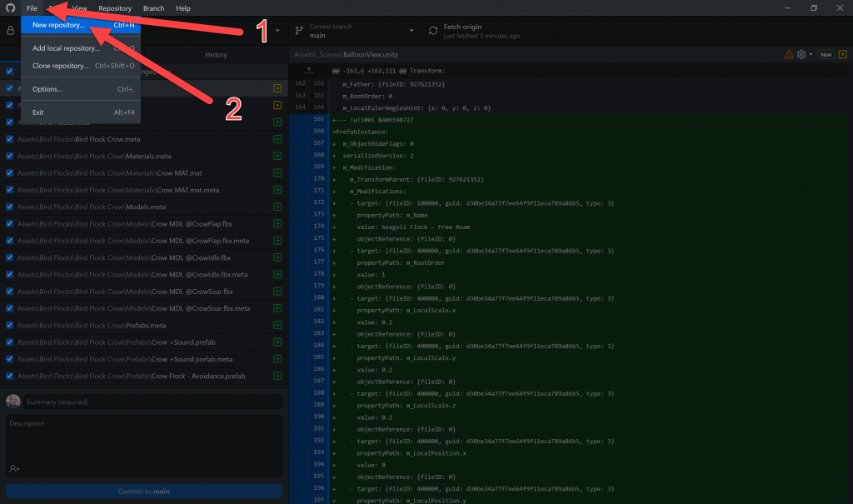Image resolution: width=853 pixels, height=504 pixels.
Task: Open the diff settings gear icon
Action: (x=801, y=54)
